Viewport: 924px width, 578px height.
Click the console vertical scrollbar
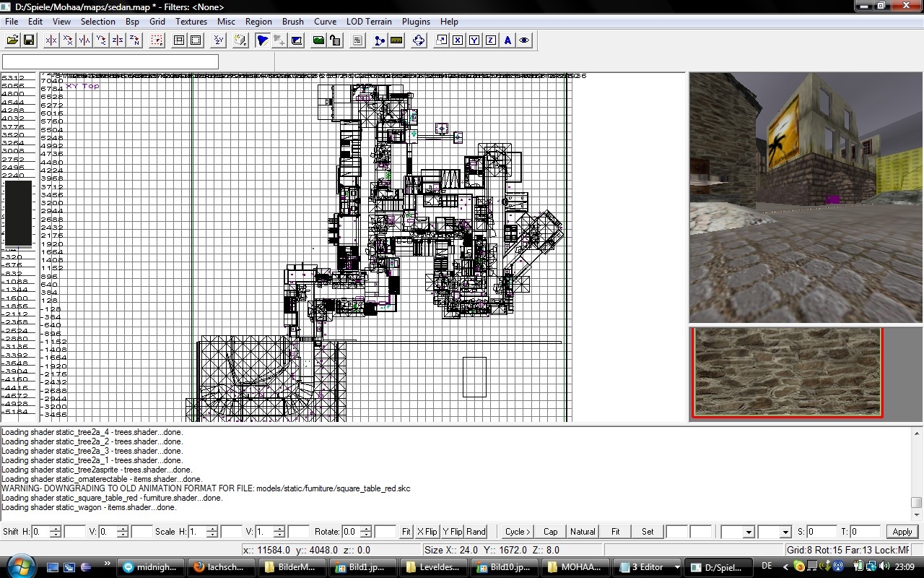pos(917,473)
